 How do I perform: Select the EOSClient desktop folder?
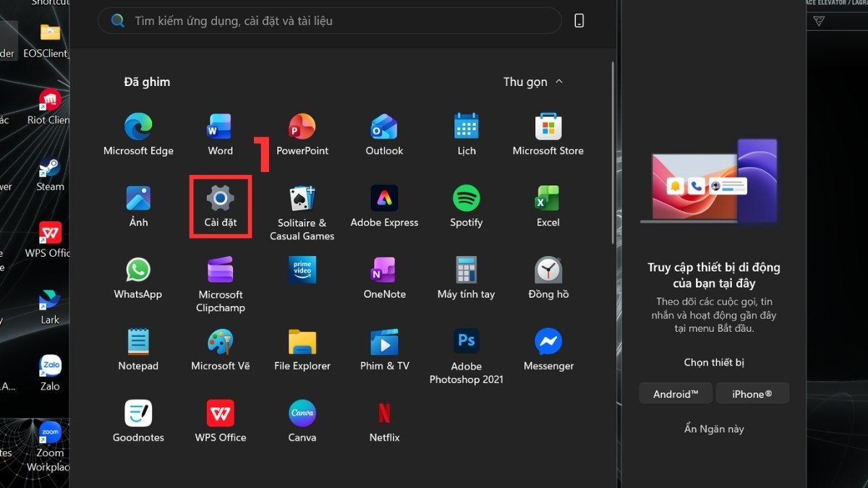46,40
